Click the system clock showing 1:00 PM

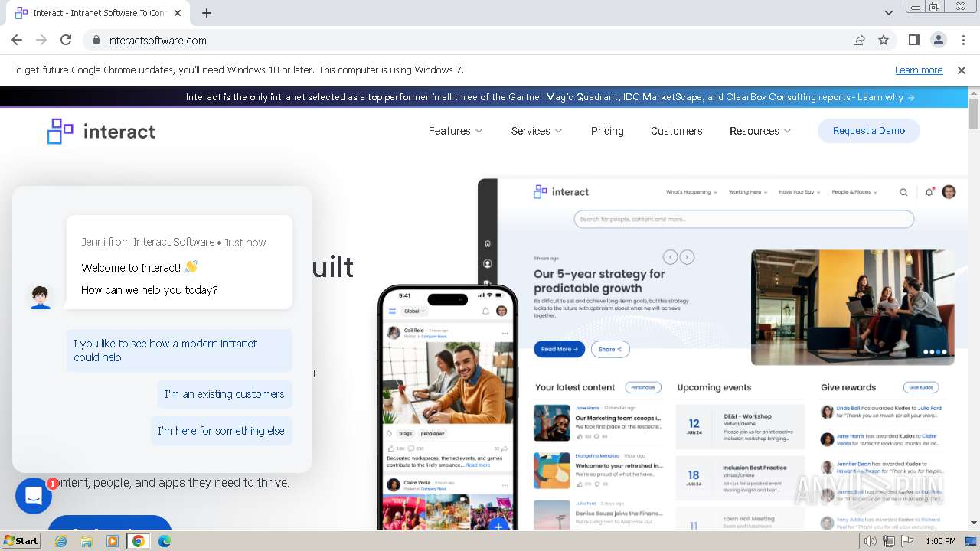941,541
